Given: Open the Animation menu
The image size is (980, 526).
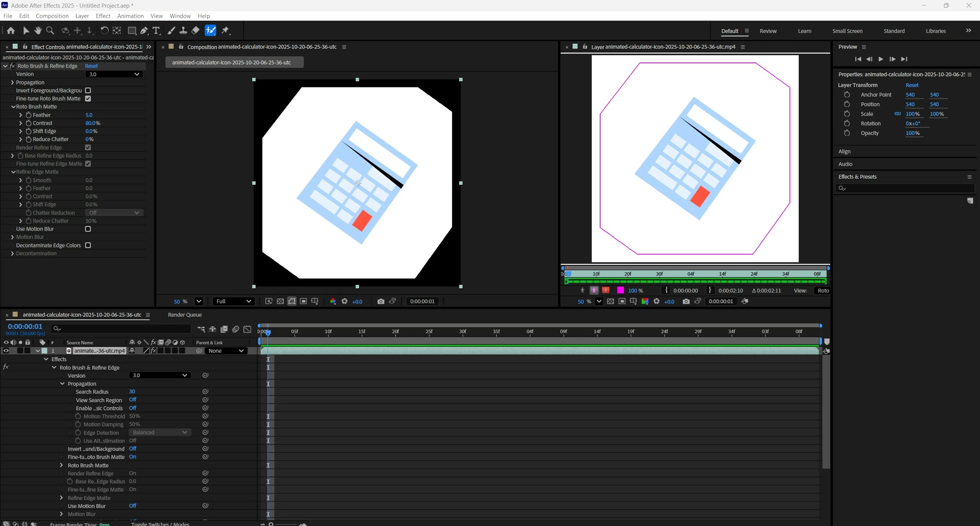Looking at the screenshot, I should [130, 16].
